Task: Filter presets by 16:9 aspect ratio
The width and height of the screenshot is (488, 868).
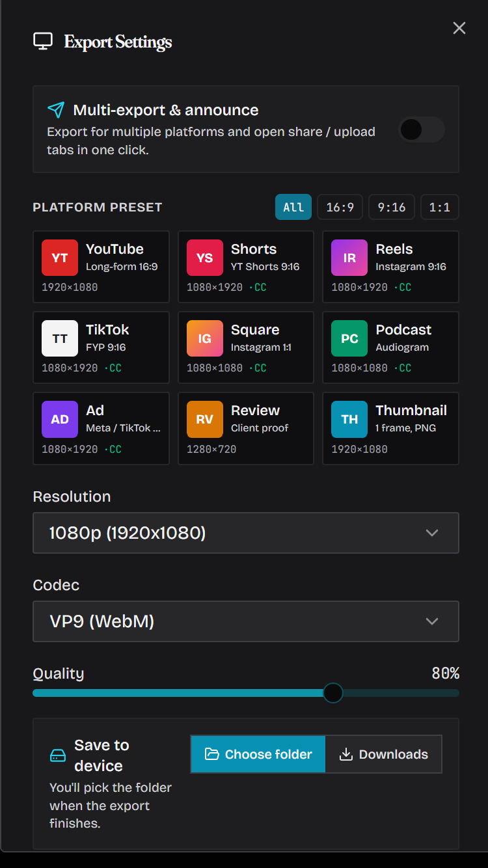Action: coord(340,207)
